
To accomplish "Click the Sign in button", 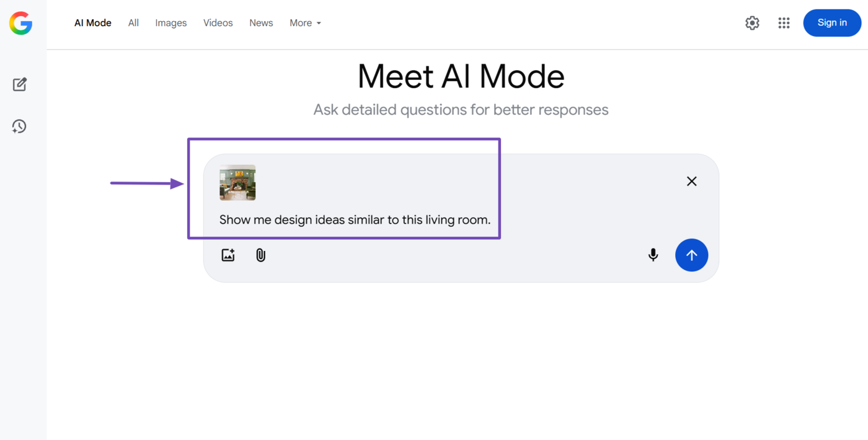I will pyautogui.click(x=832, y=23).
